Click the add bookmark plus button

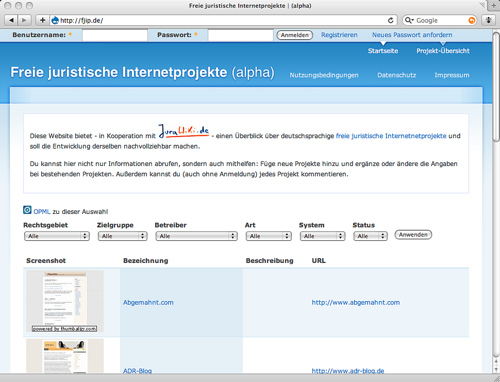[42, 20]
